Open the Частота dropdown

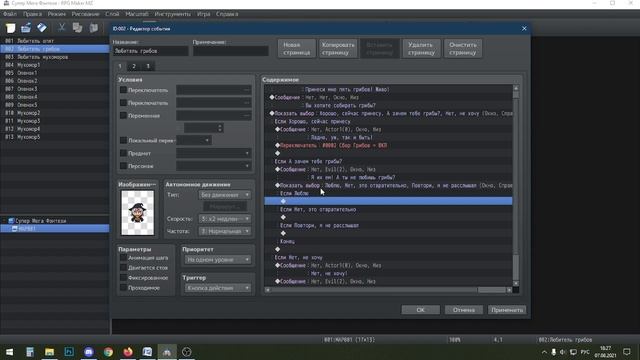tap(224, 231)
